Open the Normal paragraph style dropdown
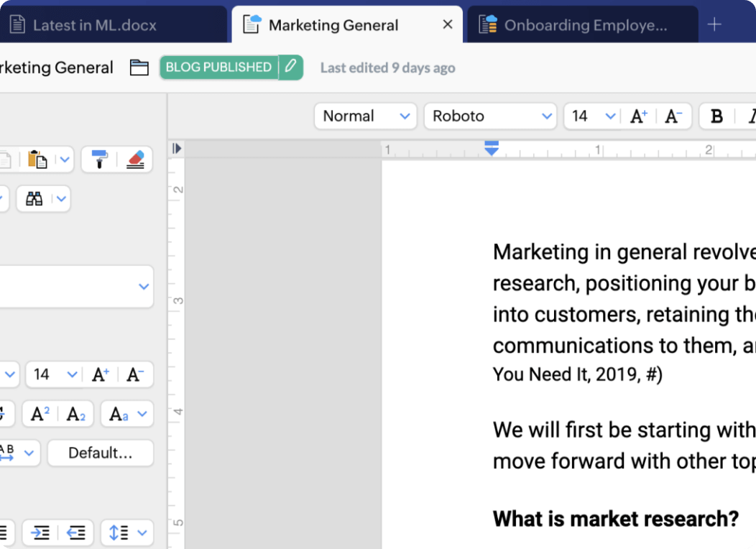 (x=365, y=116)
